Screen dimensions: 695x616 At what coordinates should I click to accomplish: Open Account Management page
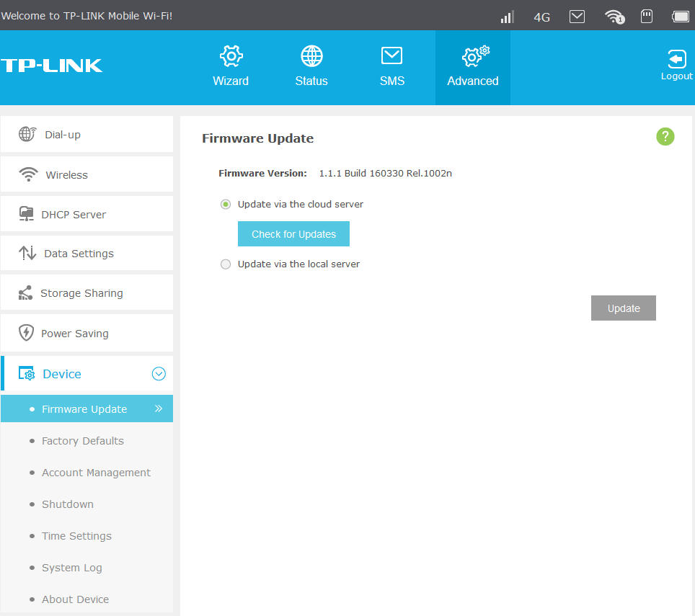pos(96,473)
